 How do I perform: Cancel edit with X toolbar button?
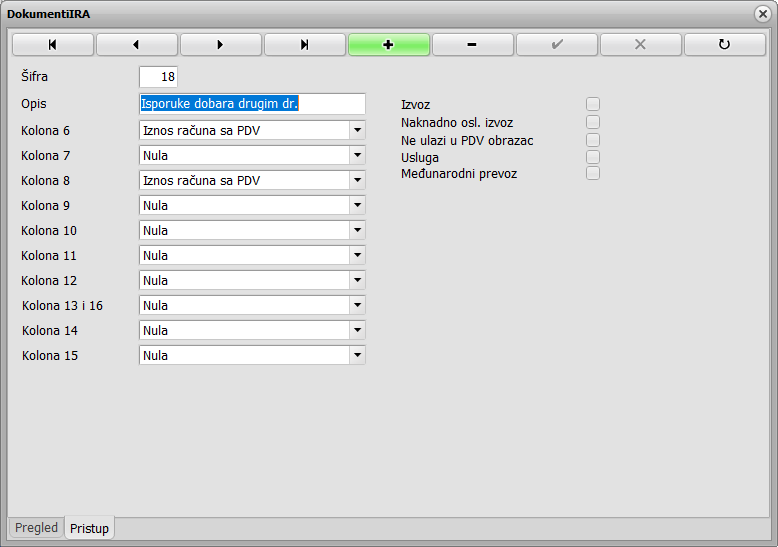[x=641, y=45]
